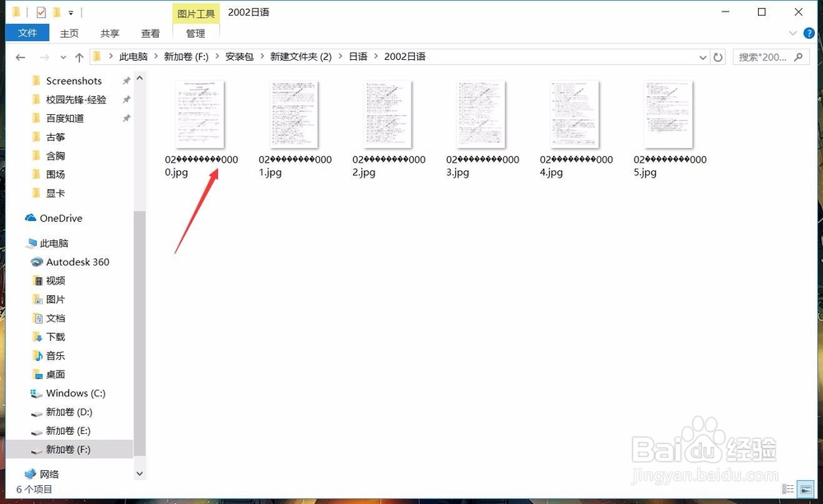The height and width of the screenshot is (504, 823).
Task: Click inside the search box
Action: pos(765,57)
